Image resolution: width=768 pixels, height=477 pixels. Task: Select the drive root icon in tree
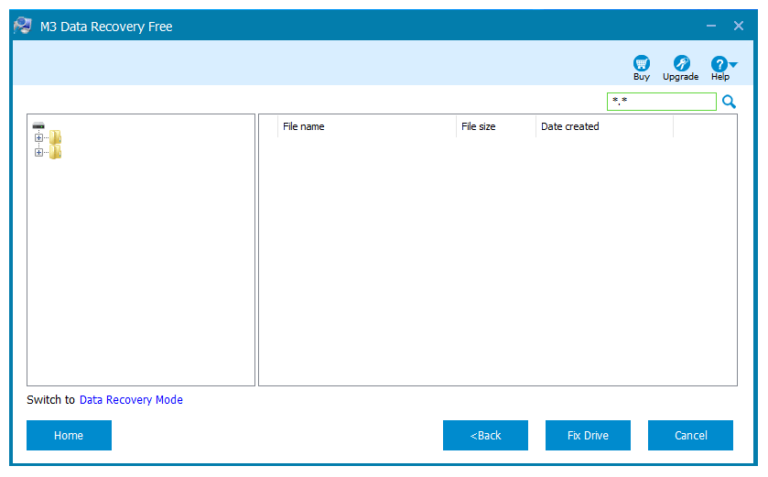click(x=38, y=125)
